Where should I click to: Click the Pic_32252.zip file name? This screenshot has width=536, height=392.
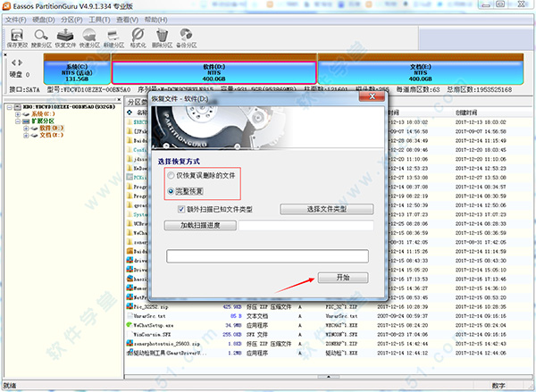pos(151,306)
